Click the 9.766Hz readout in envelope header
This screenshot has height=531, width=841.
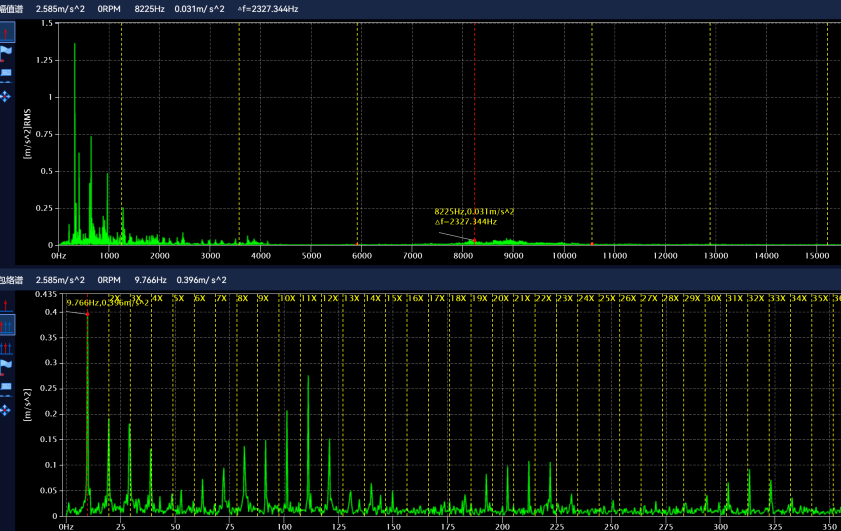pyautogui.click(x=151, y=280)
